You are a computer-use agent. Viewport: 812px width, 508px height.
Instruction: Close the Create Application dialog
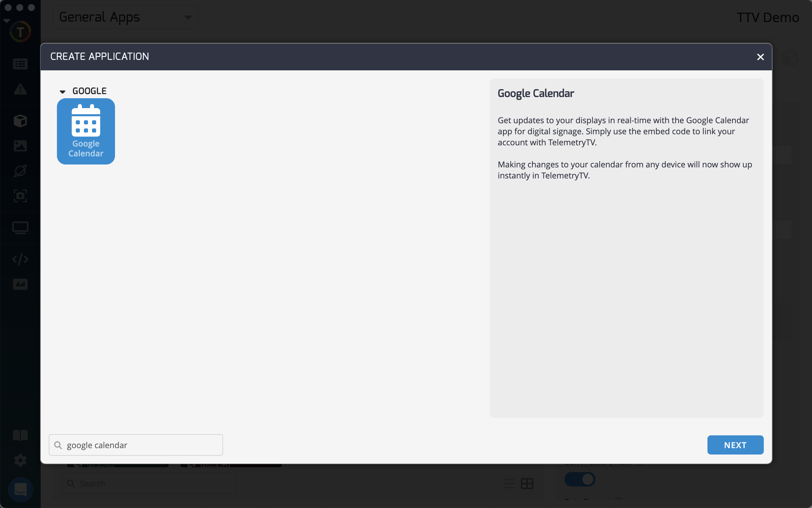pyautogui.click(x=760, y=57)
